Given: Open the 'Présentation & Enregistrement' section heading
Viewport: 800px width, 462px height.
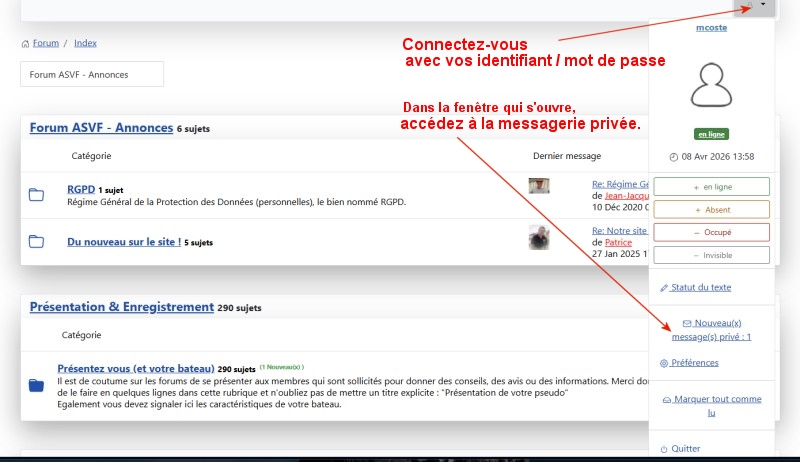Looking at the screenshot, I should 122,307.
